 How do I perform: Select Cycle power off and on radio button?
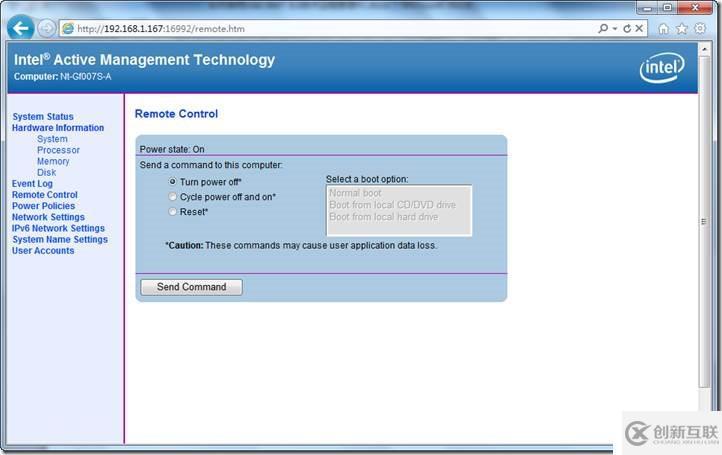[173, 197]
